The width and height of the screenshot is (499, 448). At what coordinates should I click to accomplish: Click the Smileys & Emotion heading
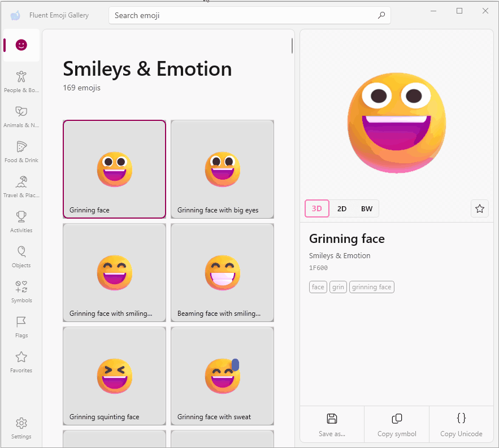point(147,69)
